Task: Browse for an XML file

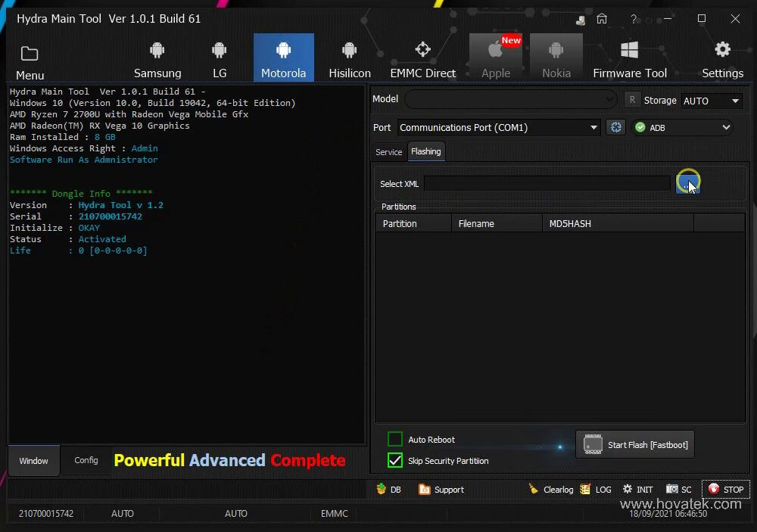Action: tap(687, 183)
